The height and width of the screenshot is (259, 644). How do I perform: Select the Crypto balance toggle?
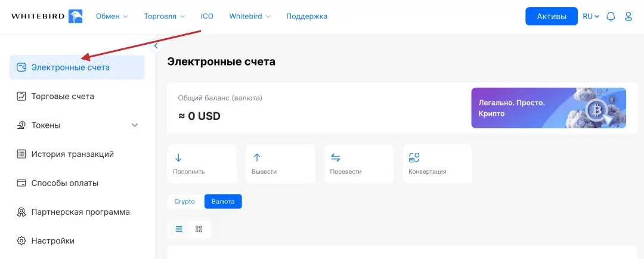185,202
